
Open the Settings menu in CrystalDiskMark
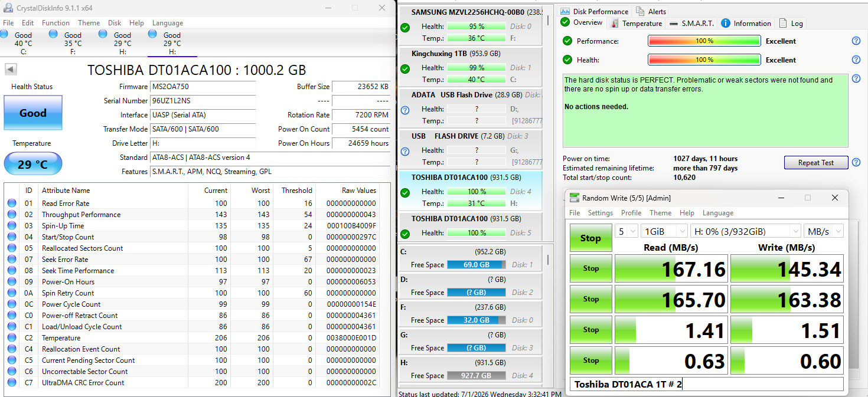coord(601,213)
